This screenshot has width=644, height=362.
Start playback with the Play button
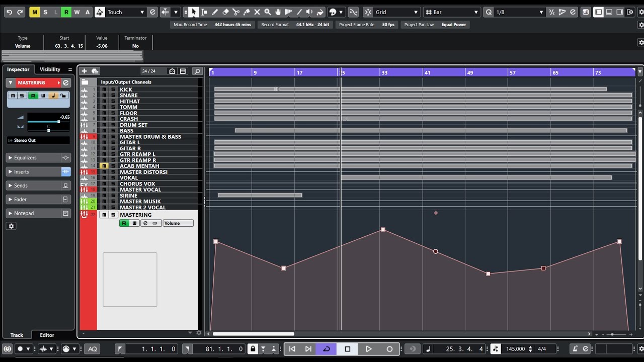tap(368, 349)
